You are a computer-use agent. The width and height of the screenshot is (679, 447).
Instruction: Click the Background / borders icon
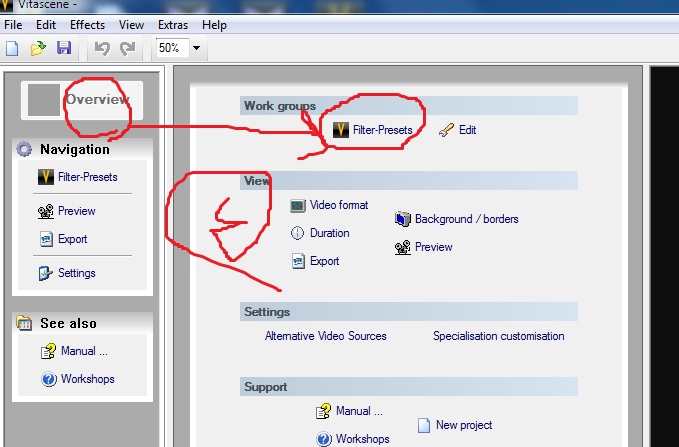pyautogui.click(x=403, y=219)
